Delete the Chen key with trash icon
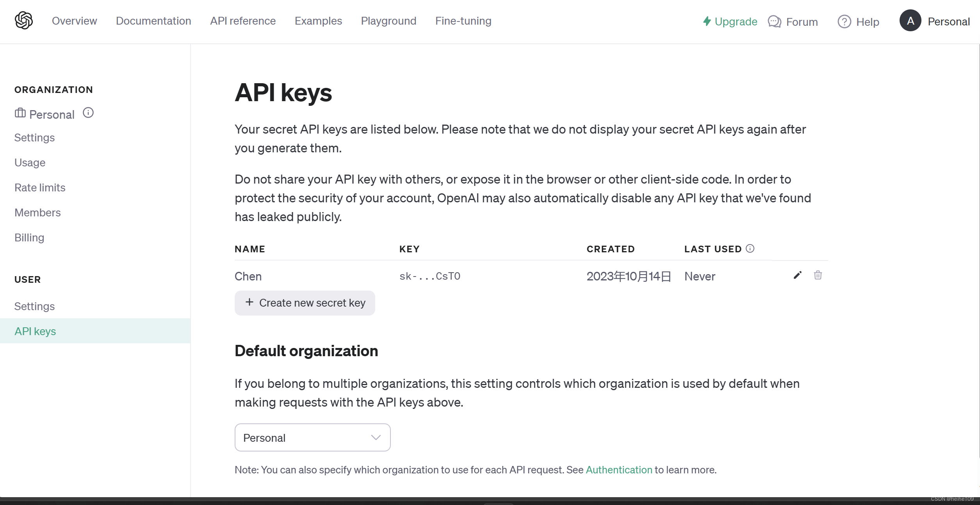The width and height of the screenshot is (980, 505). (818, 275)
